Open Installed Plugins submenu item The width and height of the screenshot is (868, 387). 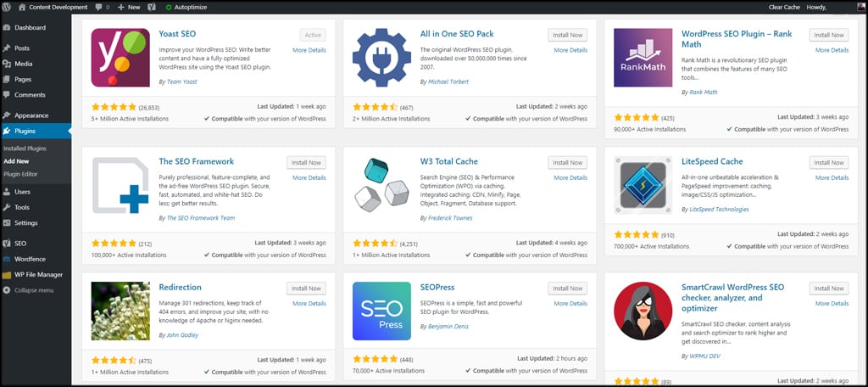pyautogui.click(x=25, y=149)
